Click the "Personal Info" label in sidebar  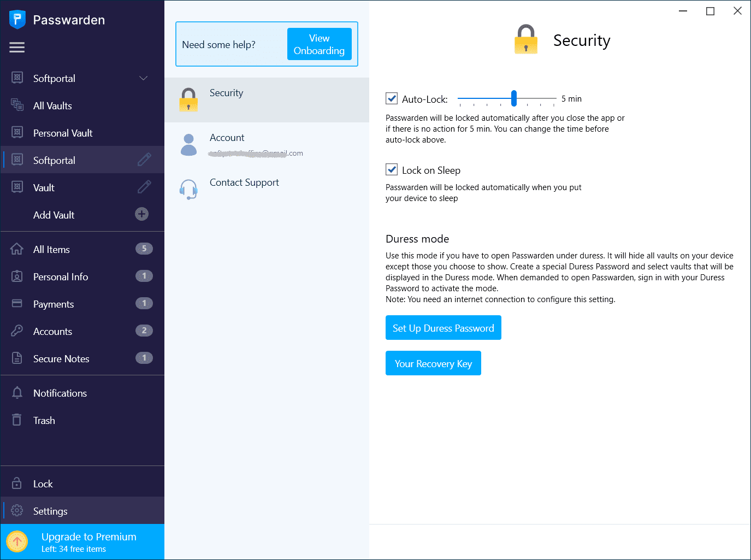pos(61,277)
